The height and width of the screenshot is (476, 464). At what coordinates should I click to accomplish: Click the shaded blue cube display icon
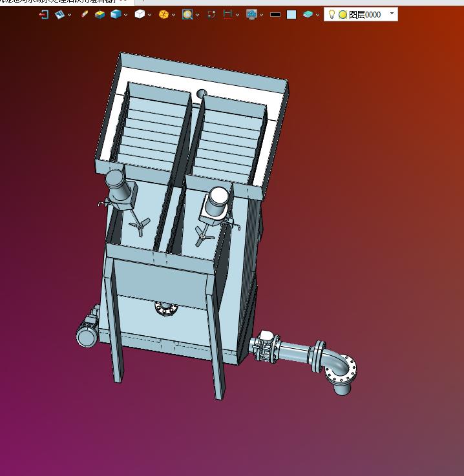pyautogui.click(x=116, y=14)
